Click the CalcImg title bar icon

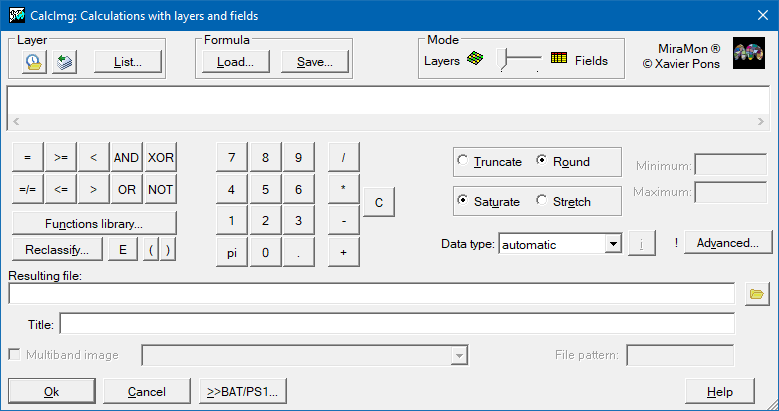coord(16,15)
